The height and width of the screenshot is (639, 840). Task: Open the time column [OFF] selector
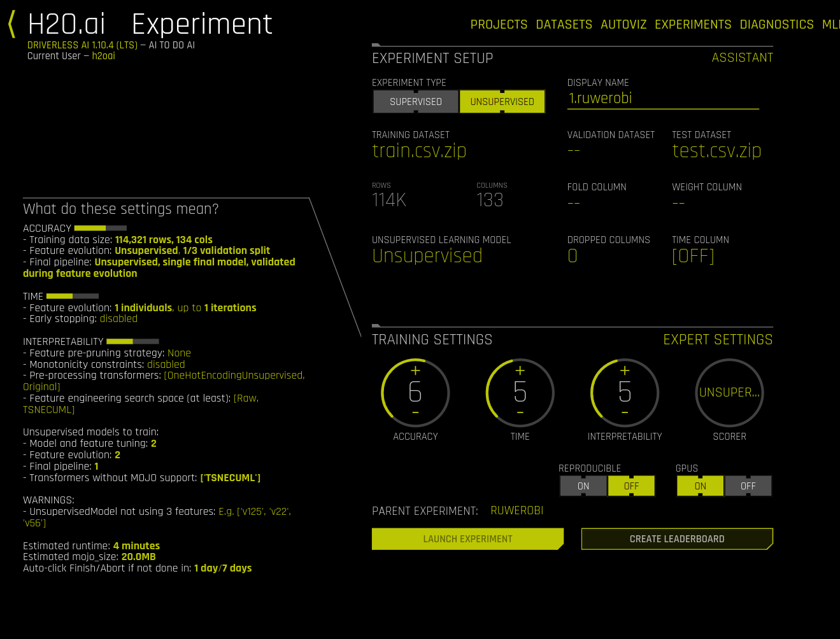tap(693, 256)
